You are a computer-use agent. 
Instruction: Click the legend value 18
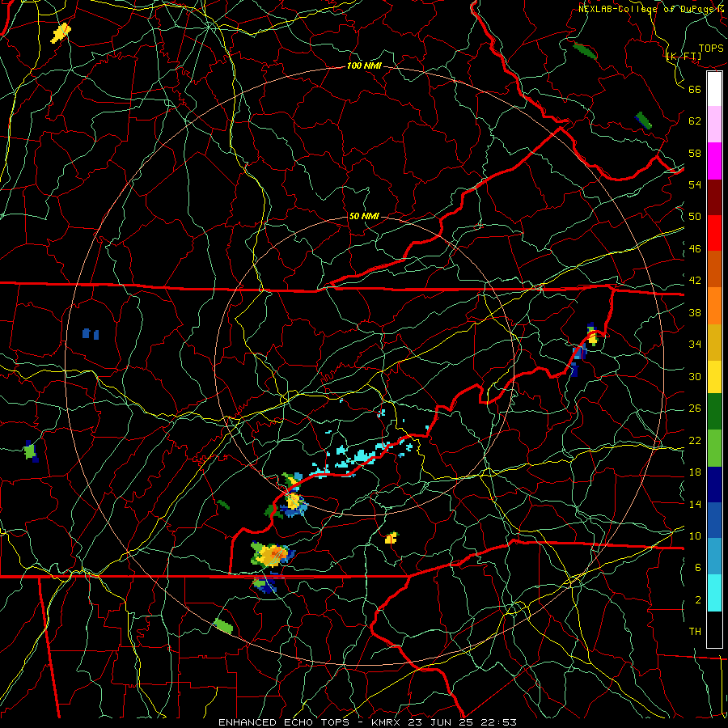click(x=695, y=472)
